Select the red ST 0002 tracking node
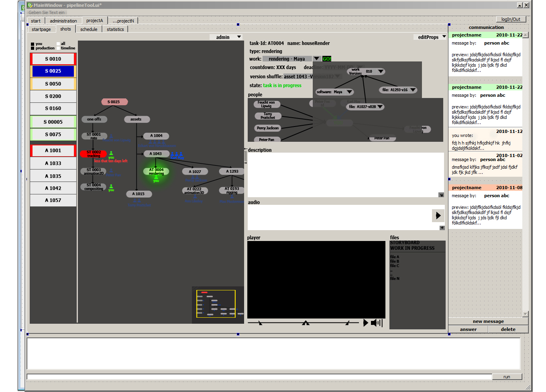Viewport: 546px width, 392px height. tap(94, 154)
